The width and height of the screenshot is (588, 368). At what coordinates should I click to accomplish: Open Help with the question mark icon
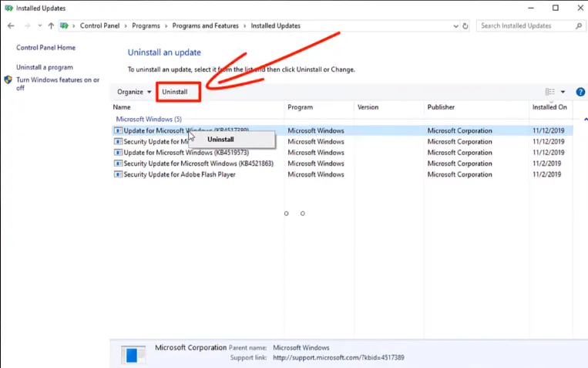(580, 92)
